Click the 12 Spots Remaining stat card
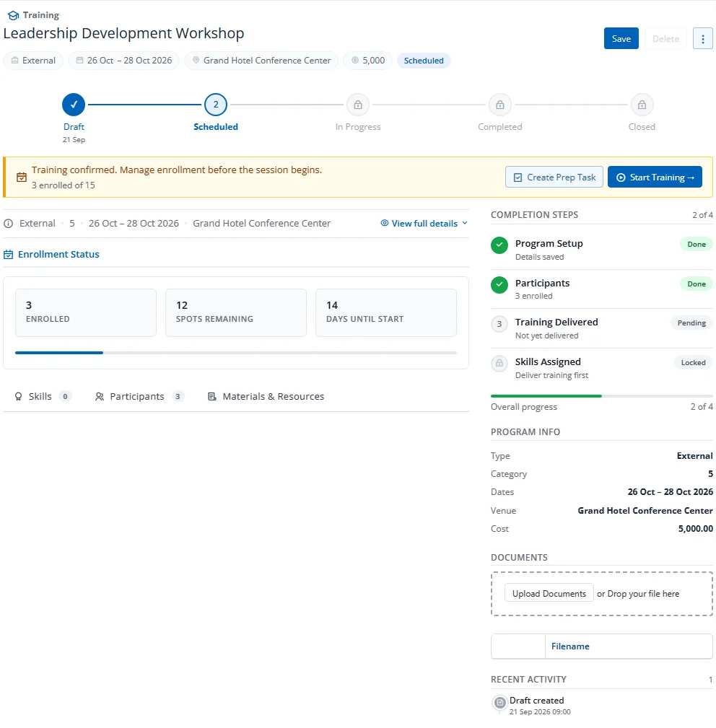This screenshot has width=716, height=728. (236, 312)
